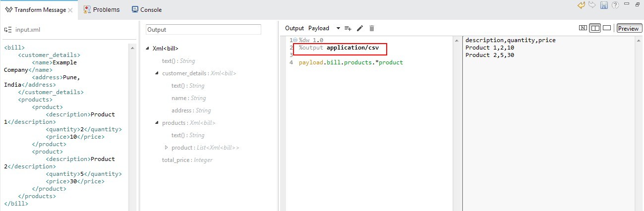Collapse the products tree node
This screenshot has width=644, height=211.
point(157,123)
